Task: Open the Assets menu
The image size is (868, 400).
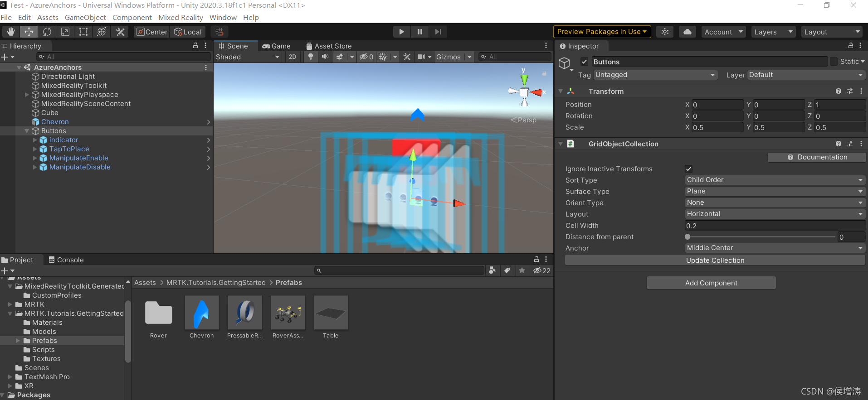Action: click(x=48, y=17)
